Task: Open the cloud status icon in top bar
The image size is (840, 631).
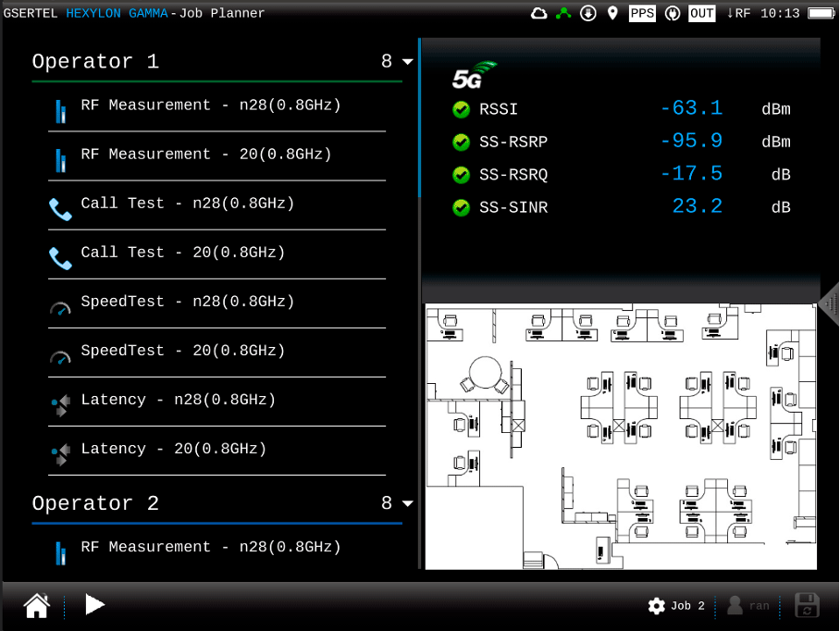Action: pos(538,13)
